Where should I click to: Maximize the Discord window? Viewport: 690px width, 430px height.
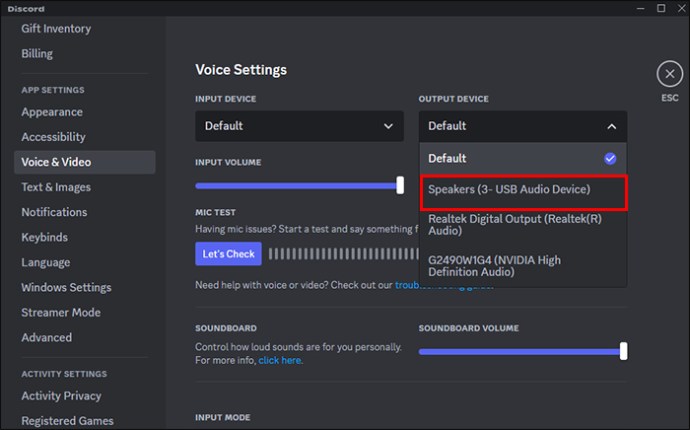[x=661, y=8]
